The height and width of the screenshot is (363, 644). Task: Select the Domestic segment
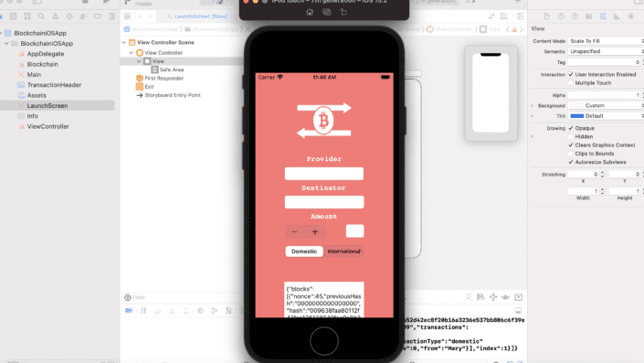304,251
